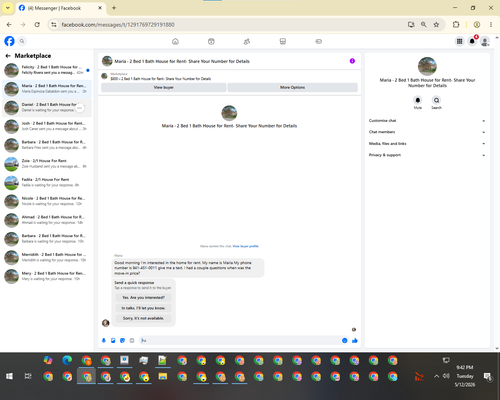Choose a sticker in message composer

tap(122, 340)
